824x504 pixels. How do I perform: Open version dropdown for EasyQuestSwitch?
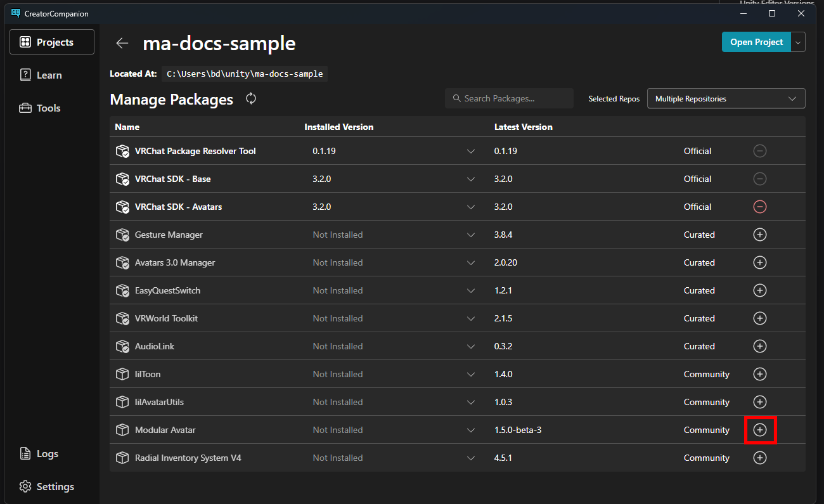point(470,290)
